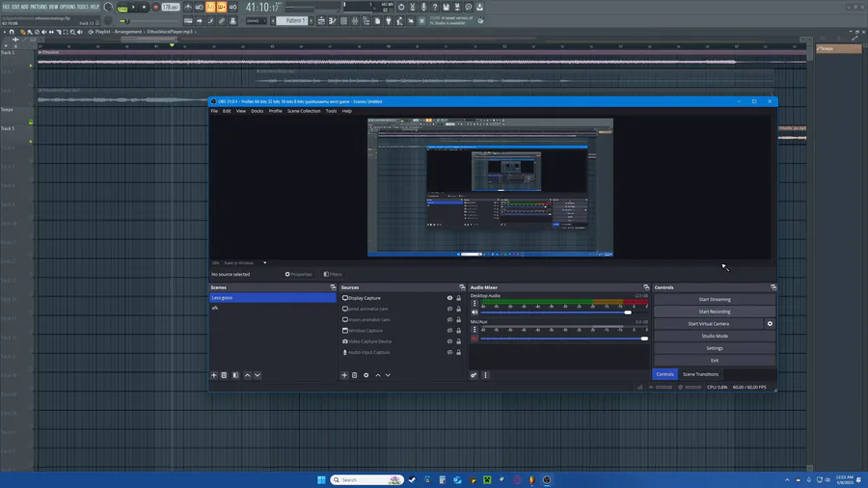Image resolution: width=868 pixels, height=488 pixels.
Task: Open virtual camera settings gear
Action: [x=770, y=324]
